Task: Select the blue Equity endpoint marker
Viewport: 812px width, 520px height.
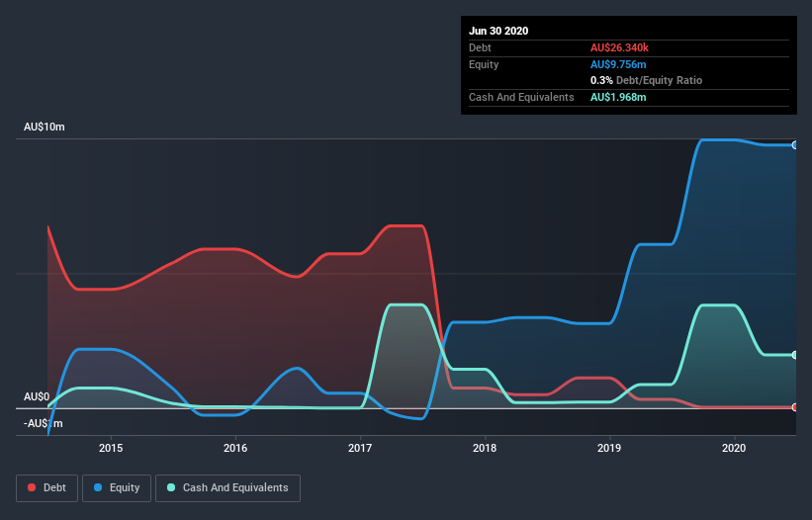Action: tap(795, 145)
